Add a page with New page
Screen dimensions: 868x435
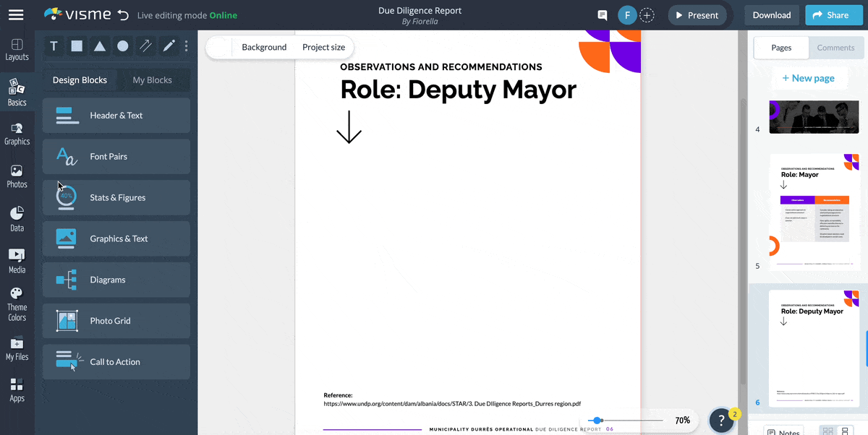point(809,77)
